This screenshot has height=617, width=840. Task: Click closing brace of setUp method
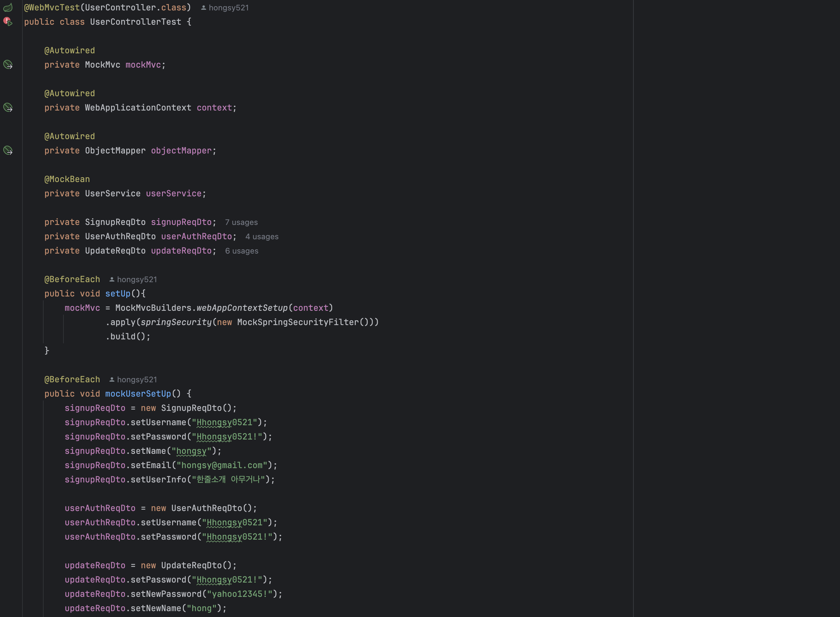point(47,351)
